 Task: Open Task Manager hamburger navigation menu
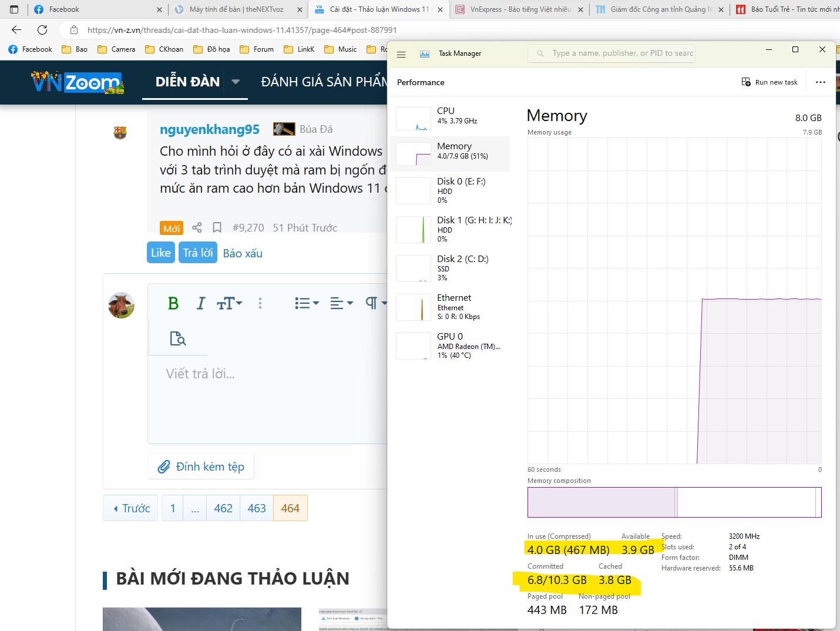402,54
